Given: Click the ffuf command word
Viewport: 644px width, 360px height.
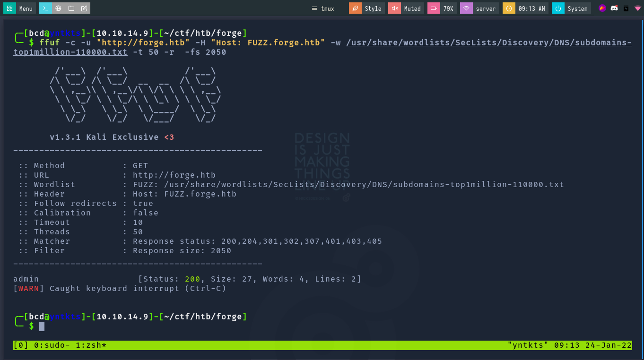Looking at the screenshot, I should coord(50,43).
